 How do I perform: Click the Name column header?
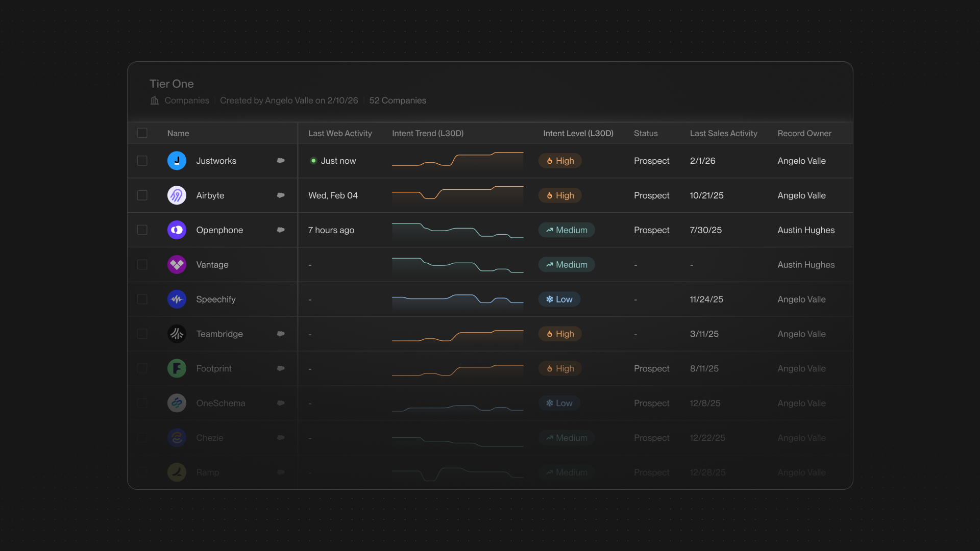coord(178,133)
